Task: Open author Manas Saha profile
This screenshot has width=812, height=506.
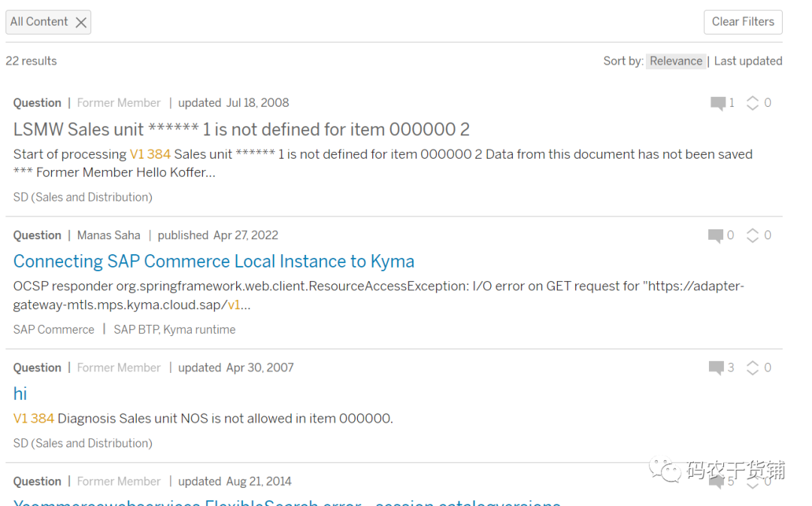Action: [109, 235]
